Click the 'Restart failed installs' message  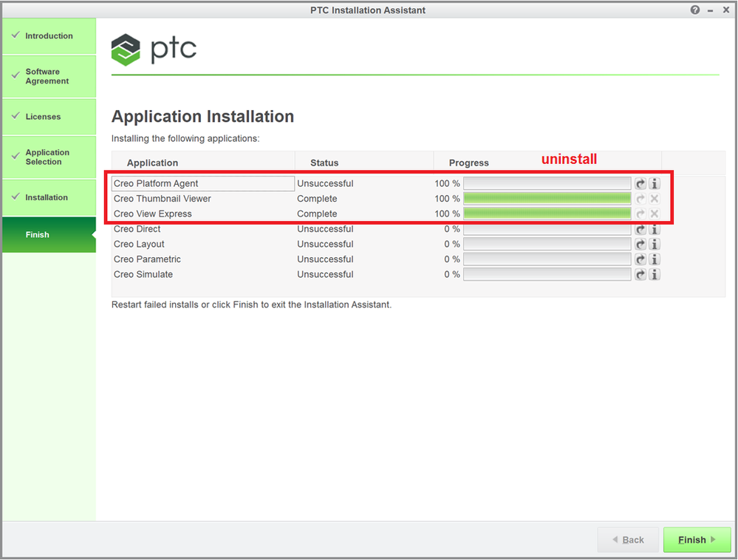point(251,304)
